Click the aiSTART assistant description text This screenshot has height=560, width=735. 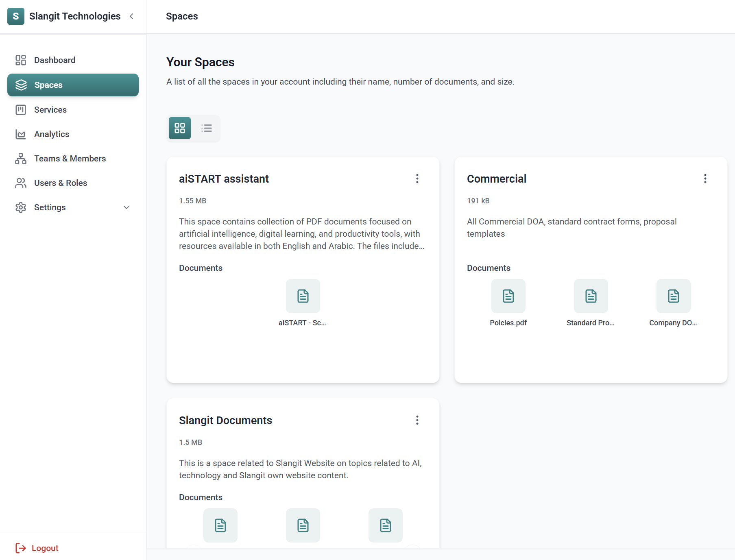[x=302, y=234]
